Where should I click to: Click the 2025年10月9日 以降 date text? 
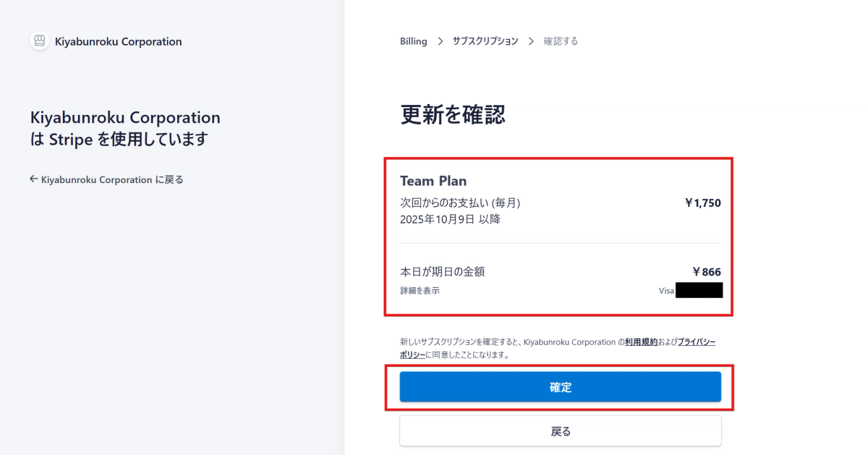[450, 219]
